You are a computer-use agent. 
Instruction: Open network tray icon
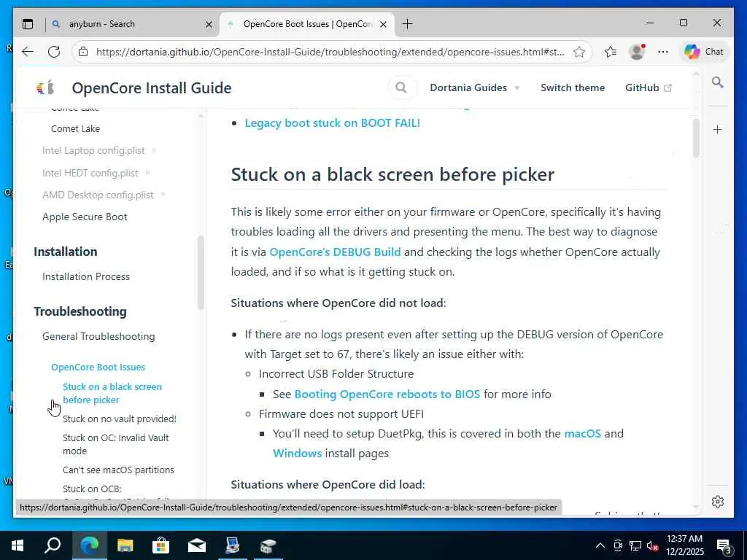635,545
